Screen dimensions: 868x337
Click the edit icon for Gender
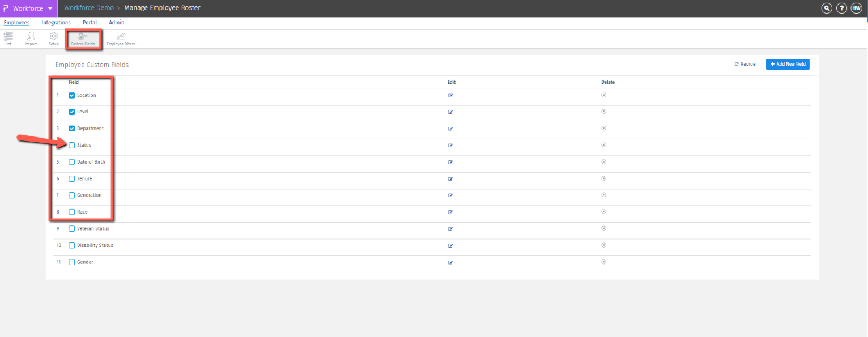click(x=450, y=262)
